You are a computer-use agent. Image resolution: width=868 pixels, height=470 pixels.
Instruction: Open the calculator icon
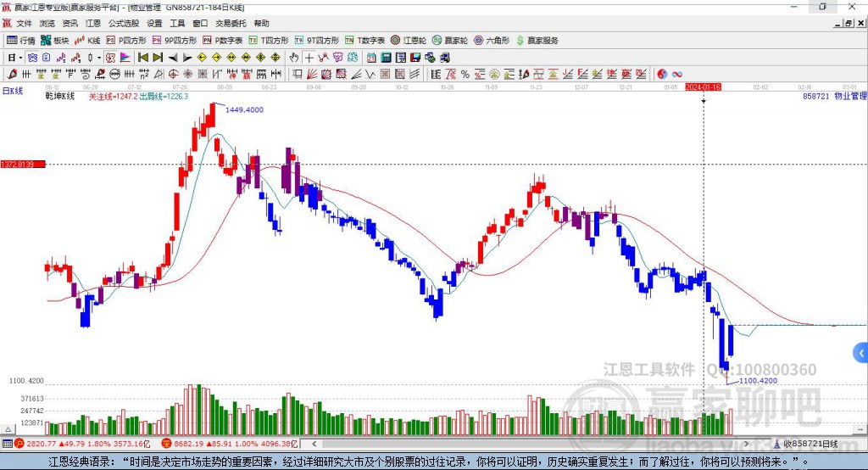[386, 58]
